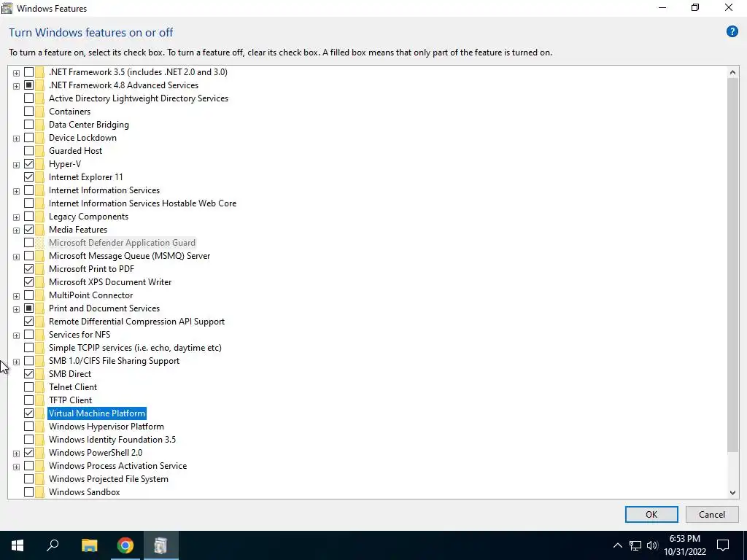Select MultiPoint Connector row

tap(90, 295)
